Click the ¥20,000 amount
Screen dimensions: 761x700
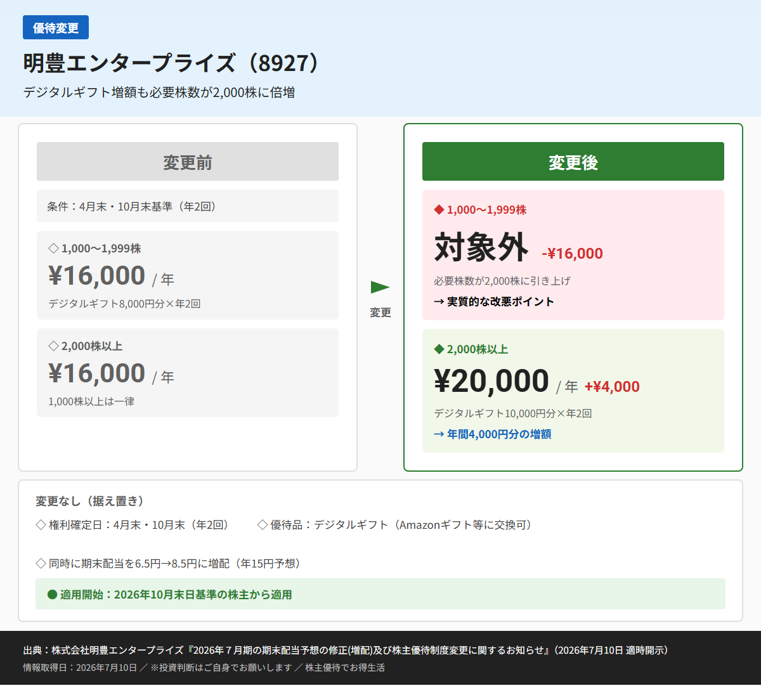[491, 381]
